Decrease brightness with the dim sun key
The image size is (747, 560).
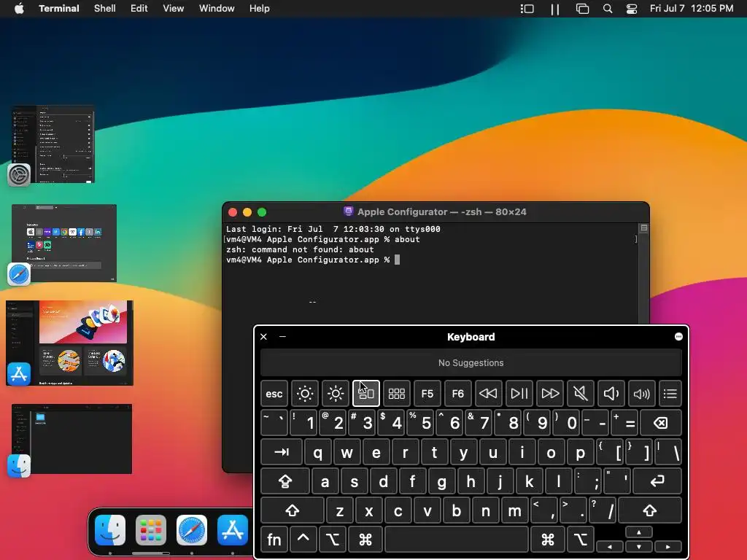pos(305,394)
